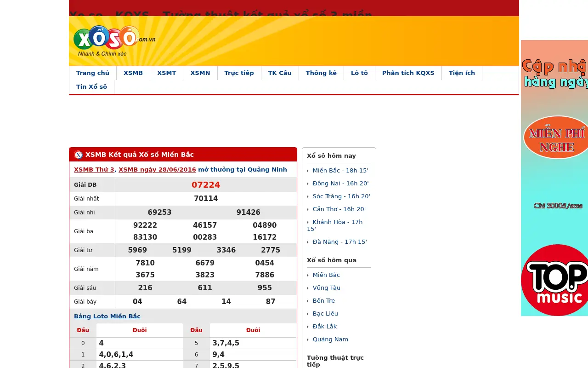The width and height of the screenshot is (588, 368).
Task: Open the Đà Nẵng - 17h 15' link
Action: 340,242
